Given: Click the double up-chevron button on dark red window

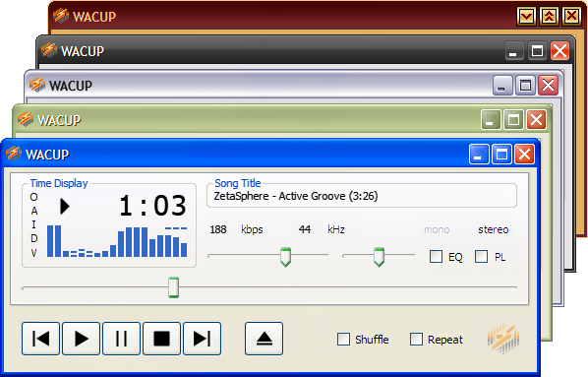Looking at the screenshot, I should coord(549,16).
